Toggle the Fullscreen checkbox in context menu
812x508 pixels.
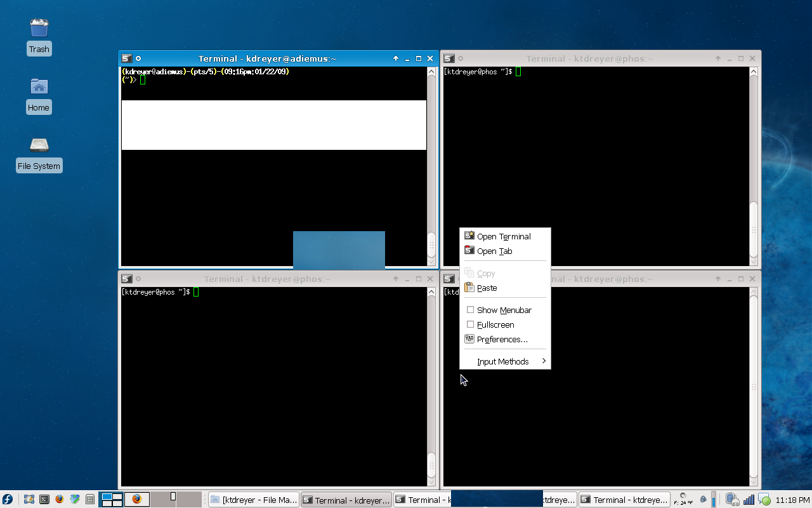point(470,324)
